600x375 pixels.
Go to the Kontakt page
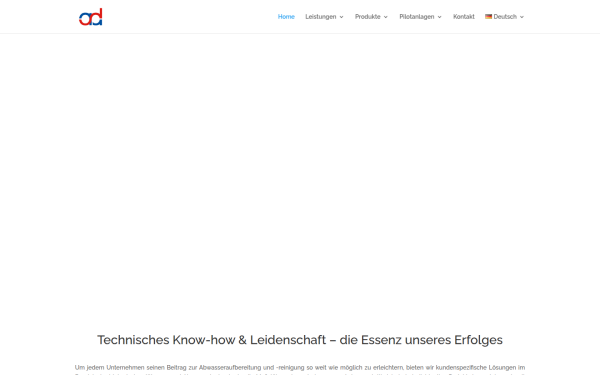click(x=464, y=17)
